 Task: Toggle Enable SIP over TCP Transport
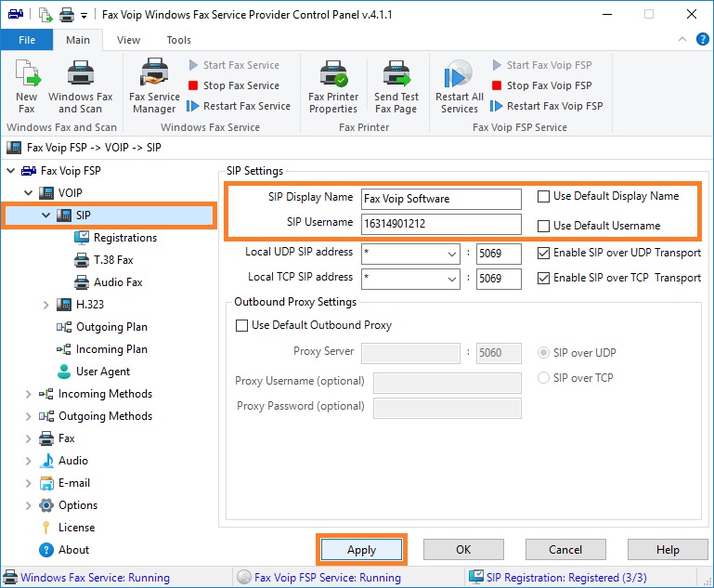(543, 278)
